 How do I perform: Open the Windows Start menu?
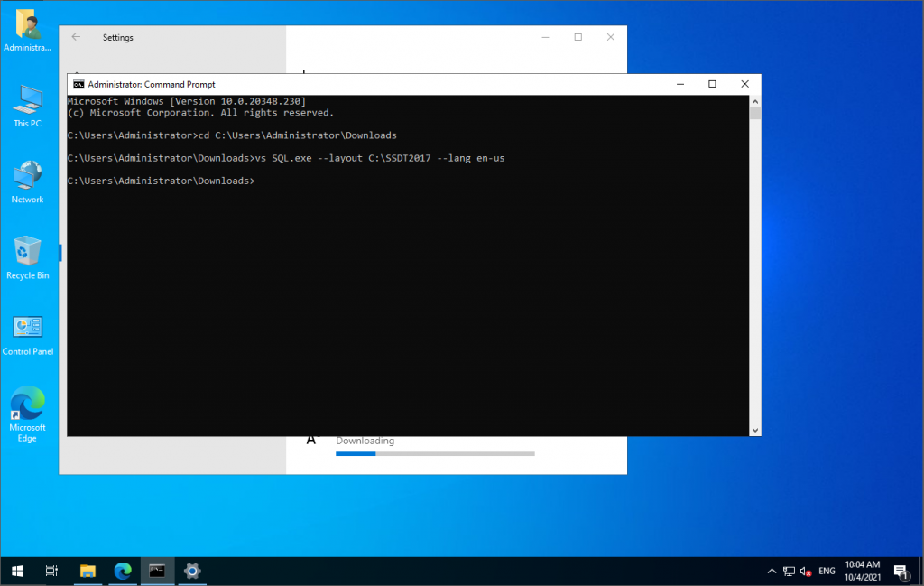18,571
